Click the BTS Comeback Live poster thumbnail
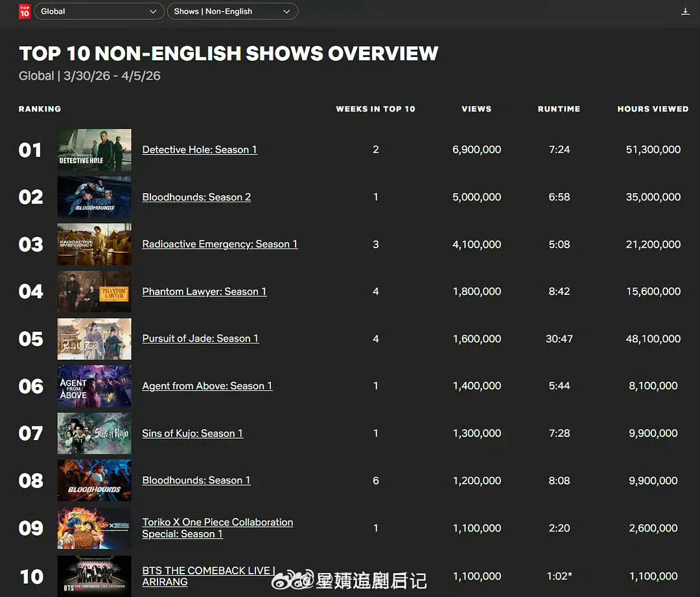The width and height of the screenshot is (700, 597). click(94, 576)
